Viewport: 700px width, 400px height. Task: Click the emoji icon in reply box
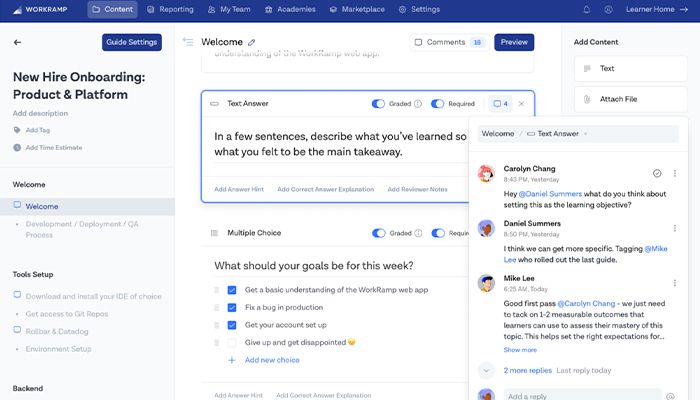[670, 396]
